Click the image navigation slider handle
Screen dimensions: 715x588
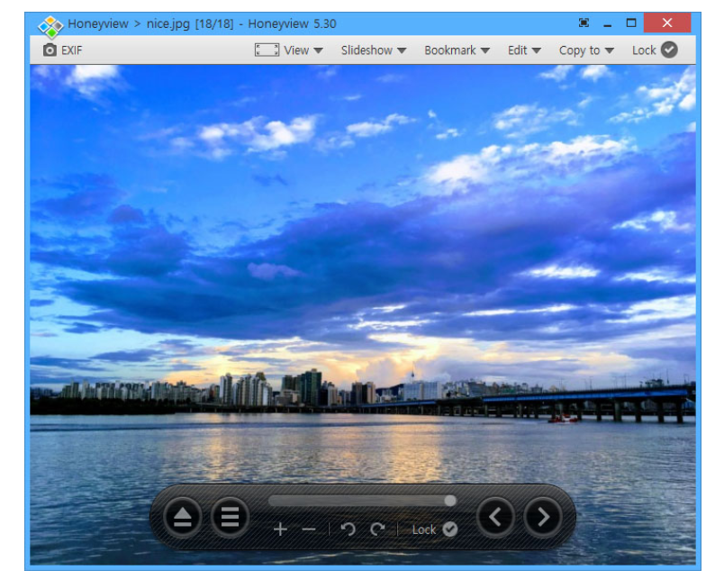tap(450, 501)
